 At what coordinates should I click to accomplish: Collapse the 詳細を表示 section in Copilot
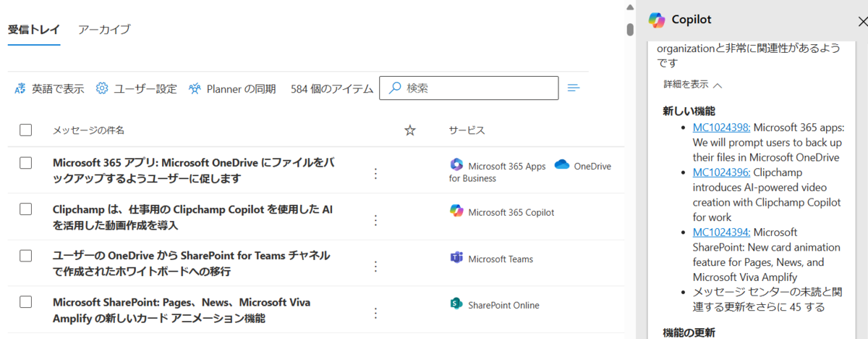pyautogui.click(x=693, y=84)
